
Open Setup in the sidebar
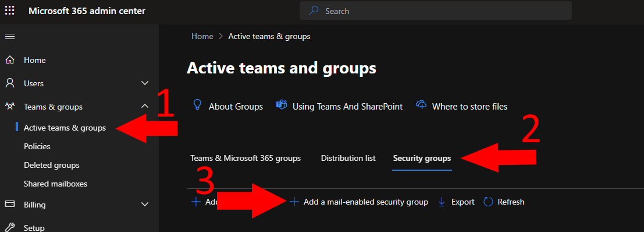coord(34,228)
